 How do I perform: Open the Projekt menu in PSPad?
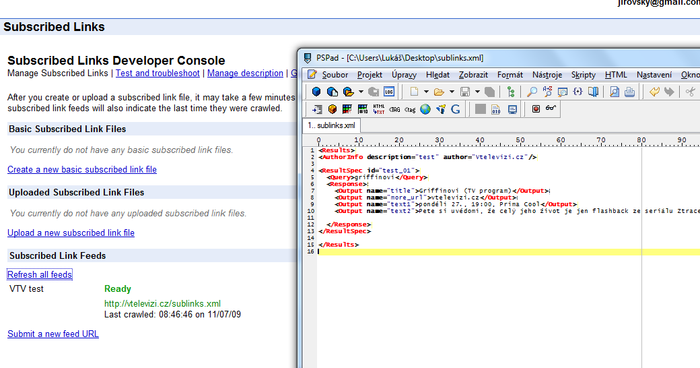[x=370, y=75]
